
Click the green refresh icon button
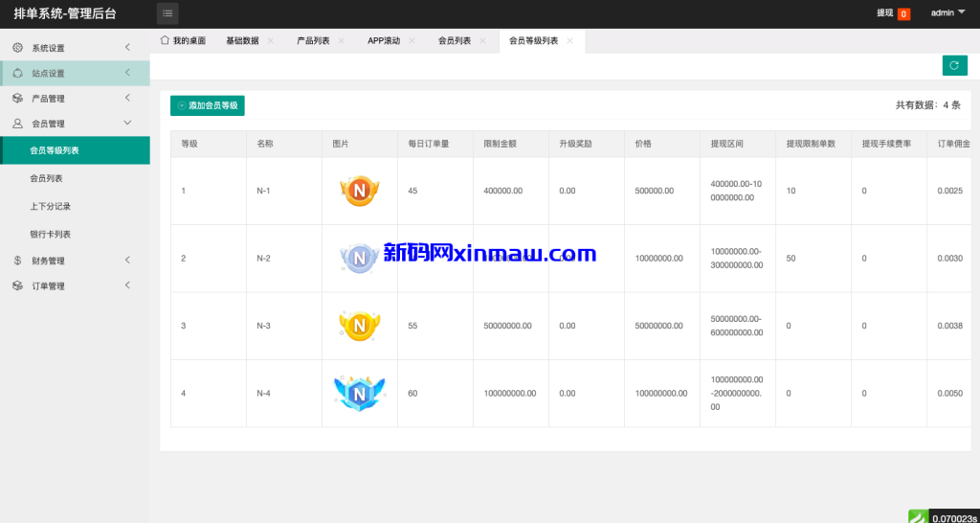954,65
